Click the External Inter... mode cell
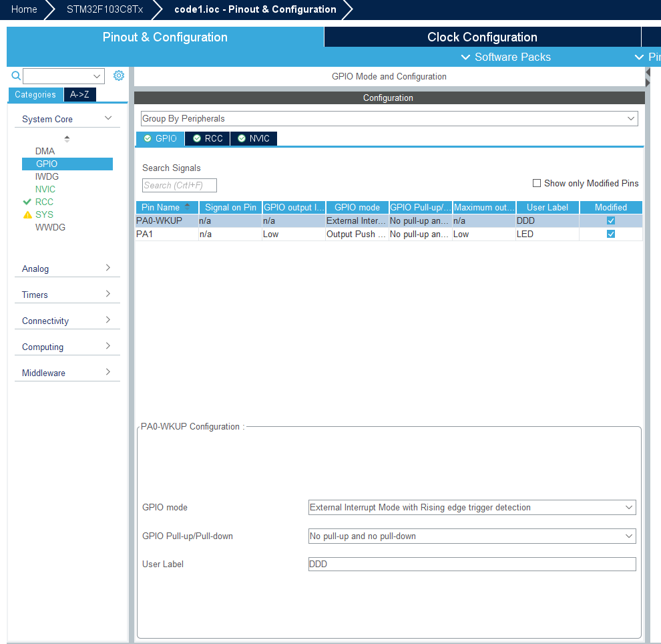This screenshot has width=661, height=644. (x=357, y=220)
